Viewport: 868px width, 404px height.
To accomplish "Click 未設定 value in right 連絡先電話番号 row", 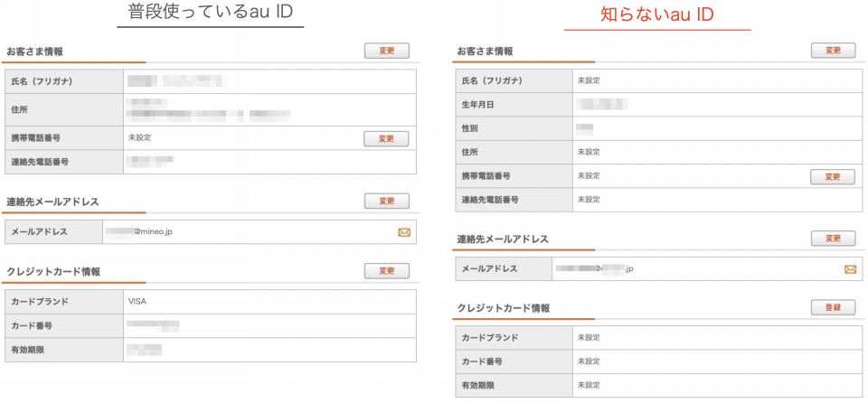I will [589, 199].
